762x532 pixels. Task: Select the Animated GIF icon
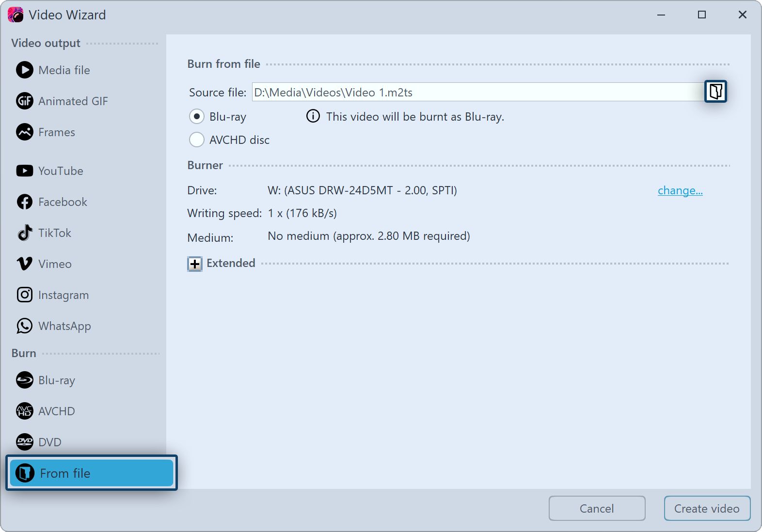25,101
